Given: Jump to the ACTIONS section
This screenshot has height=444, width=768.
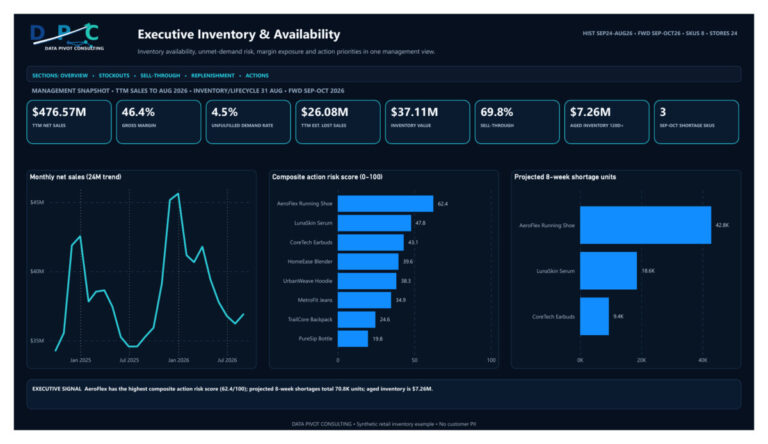Looking at the screenshot, I should pos(257,75).
